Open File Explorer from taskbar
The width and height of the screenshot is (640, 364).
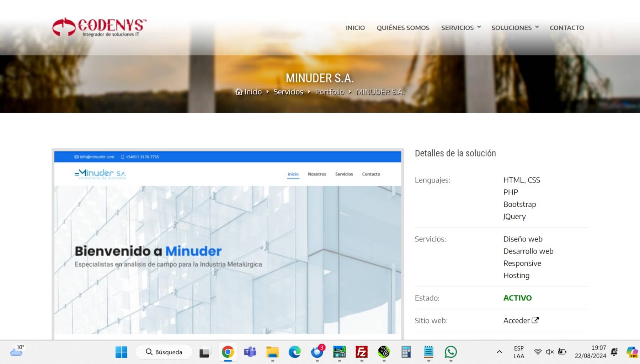tap(272, 352)
